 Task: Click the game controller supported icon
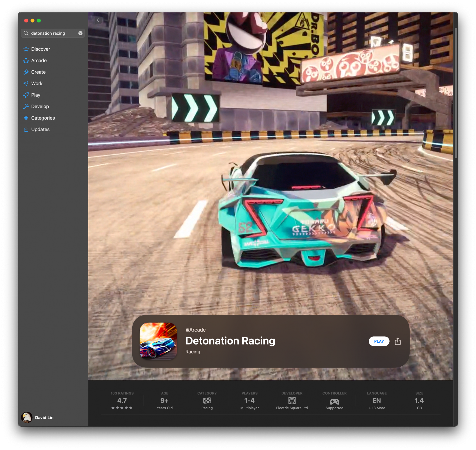(x=334, y=401)
